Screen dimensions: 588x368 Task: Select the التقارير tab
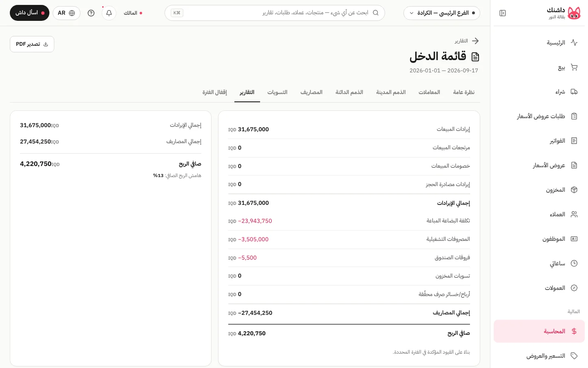pos(247,92)
